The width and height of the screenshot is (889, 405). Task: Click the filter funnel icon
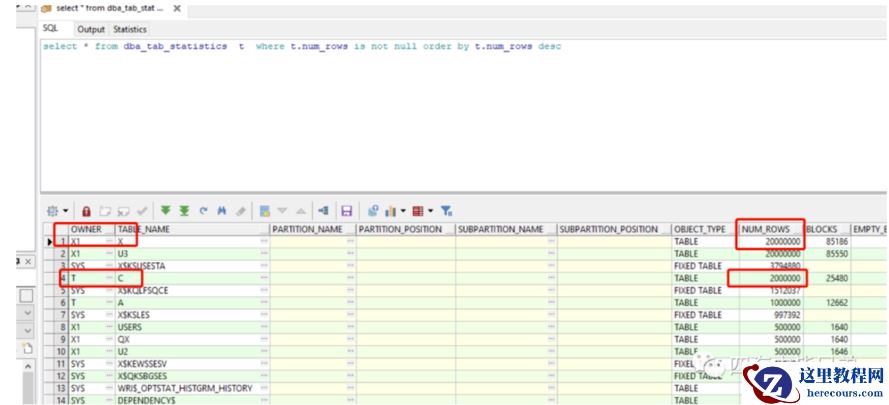tap(447, 211)
